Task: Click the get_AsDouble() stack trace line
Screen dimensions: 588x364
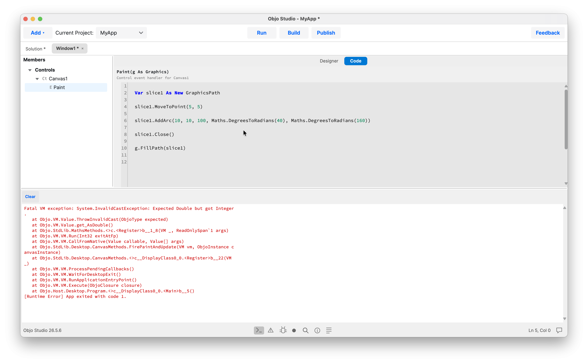Action: click(x=72, y=225)
